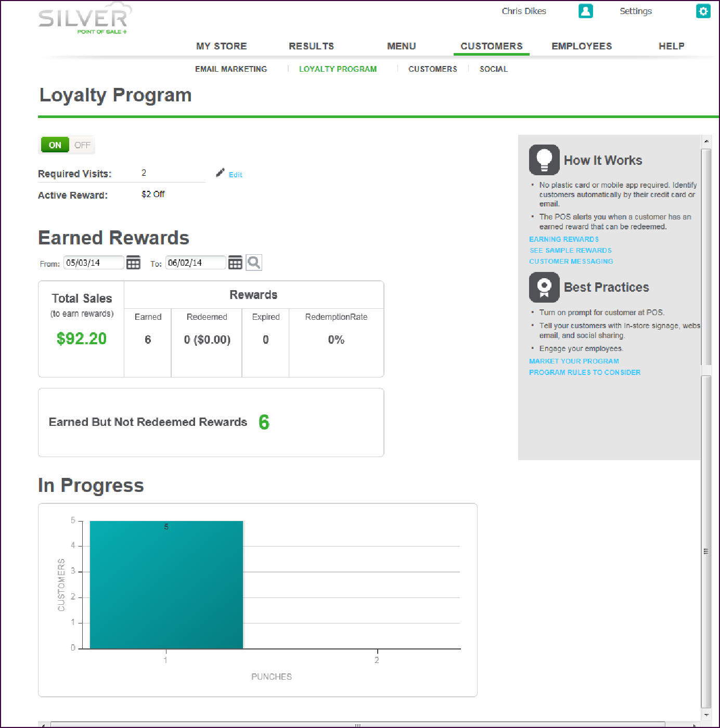Open the user profile icon beside Chris Dikes
The width and height of the screenshot is (720, 728).
coord(585,11)
